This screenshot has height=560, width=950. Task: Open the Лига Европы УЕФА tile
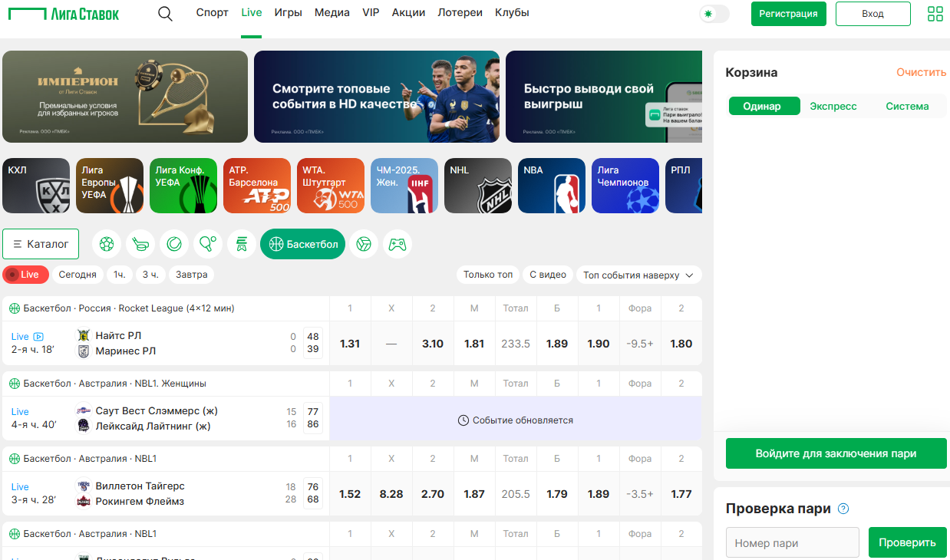tap(110, 186)
